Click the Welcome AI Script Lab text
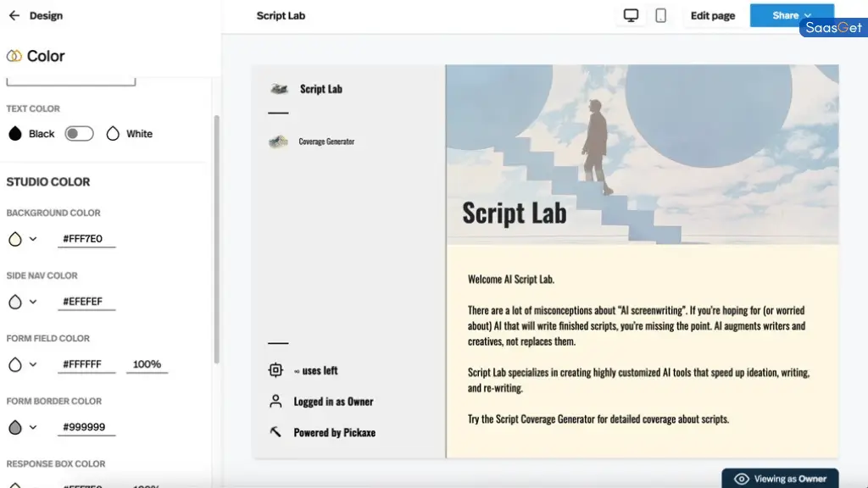The width and height of the screenshot is (868, 488). tap(511, 280)
